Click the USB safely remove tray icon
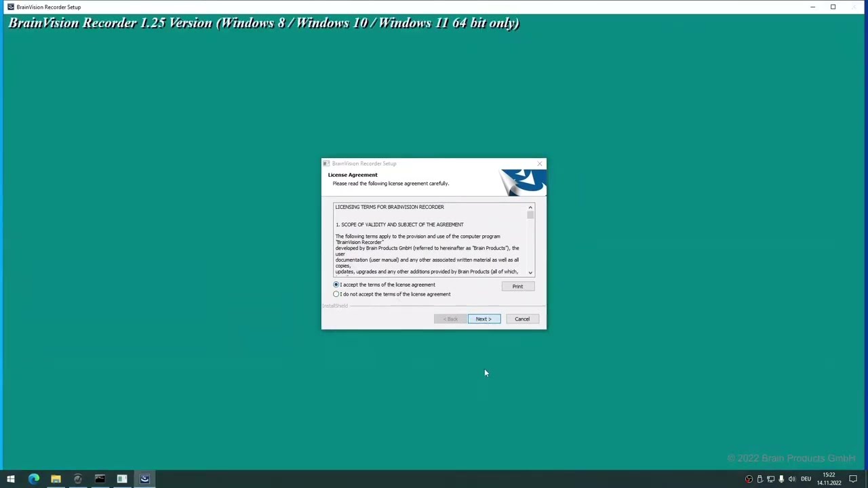The height and width of the screenshot is (488, 868). tap(759, 479)
